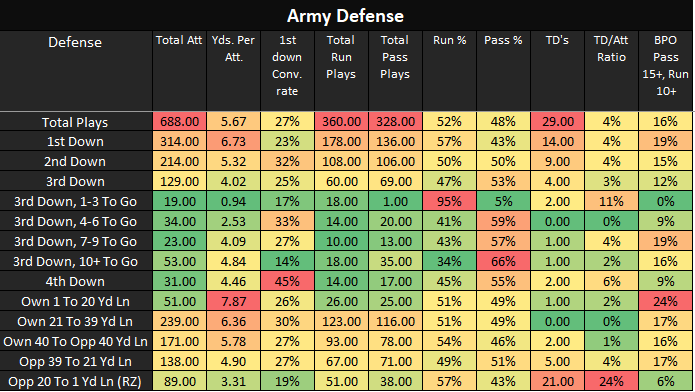This screenshot has width=695, height=392.
Task: Click the 24% BPO cell in Own 1 To 20 row
Action: pos(665,302)
